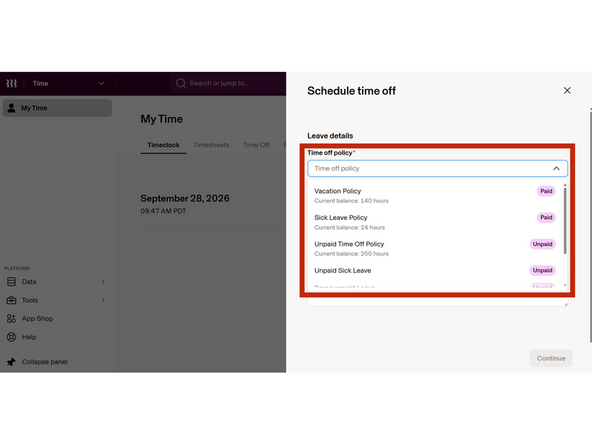Click the Paid badge for Sick Leave Policy
Screen dimensions: 592x444
click(x=546, y=217)
